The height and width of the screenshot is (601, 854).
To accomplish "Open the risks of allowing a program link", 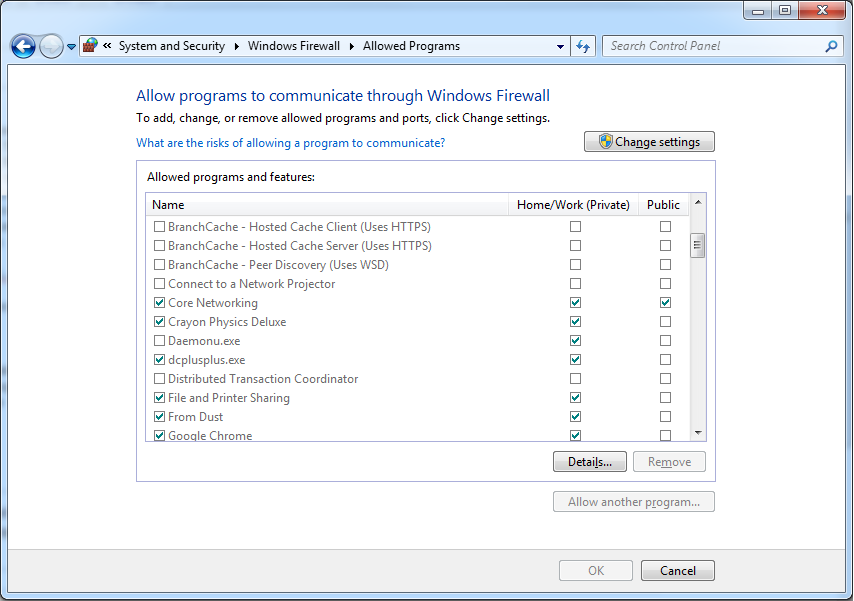I will 290,143.
